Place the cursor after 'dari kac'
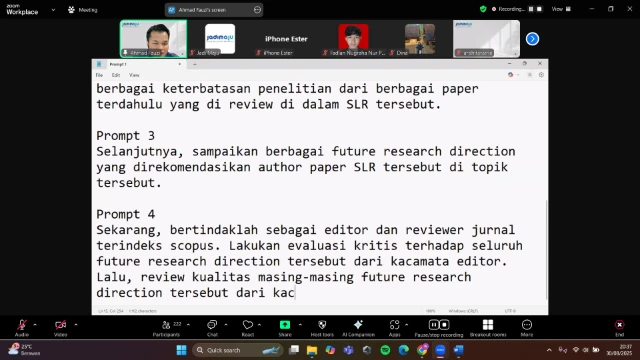 [295, 293]
